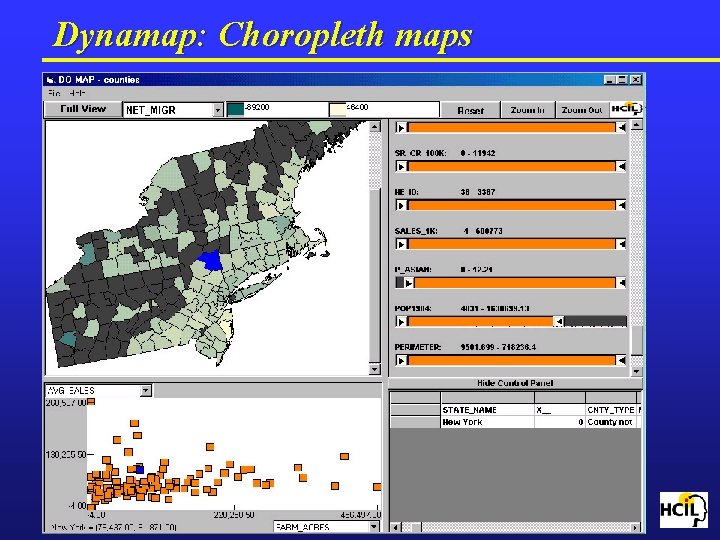Click table horizontal scrollbar right arrow
720x540 pixels.
[x=636, y=527]
